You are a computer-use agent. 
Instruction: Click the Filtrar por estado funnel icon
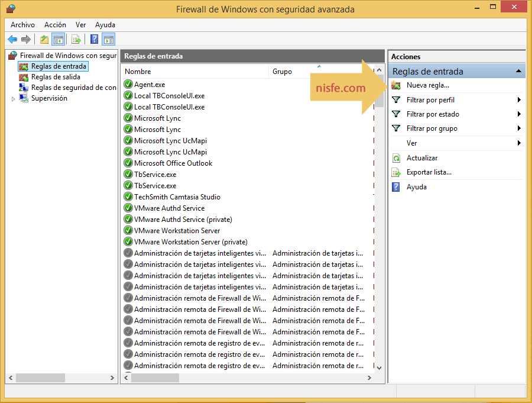click(396, 114)
